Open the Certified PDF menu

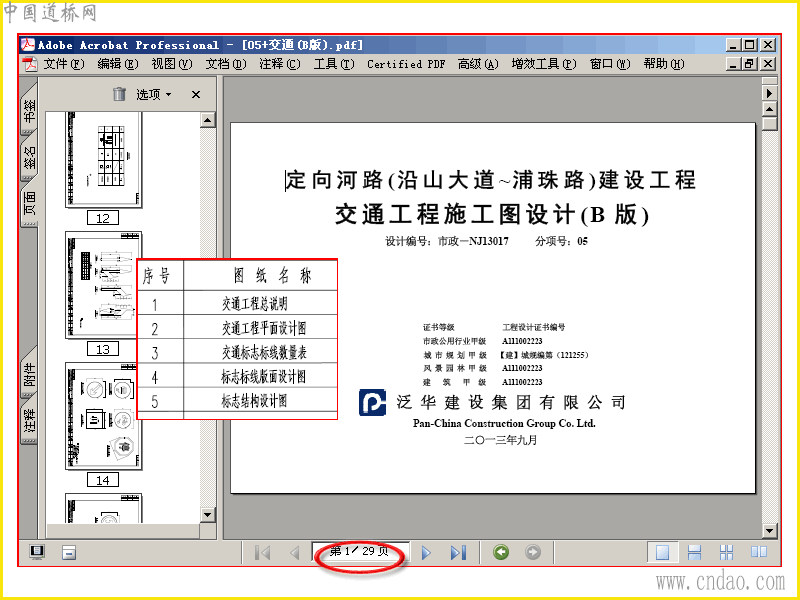click(406, 64)
